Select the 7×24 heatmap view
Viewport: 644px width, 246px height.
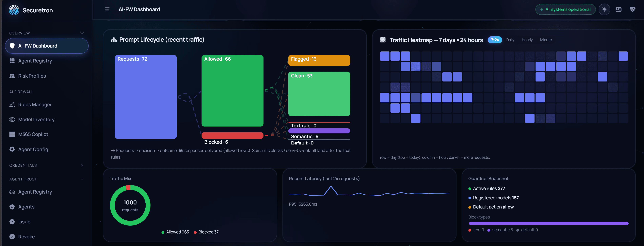coord(495,40)
